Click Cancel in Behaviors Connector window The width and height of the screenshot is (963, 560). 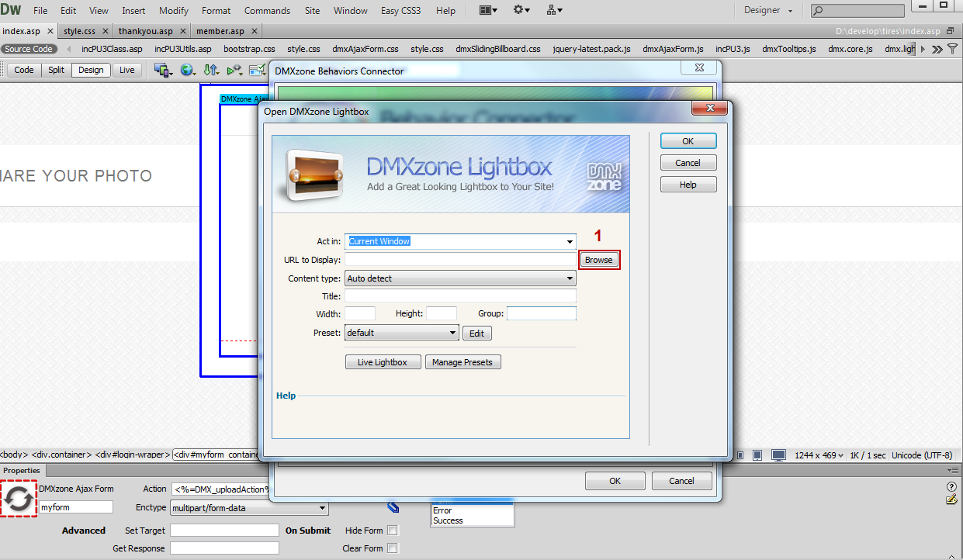(x=682, y=481)
